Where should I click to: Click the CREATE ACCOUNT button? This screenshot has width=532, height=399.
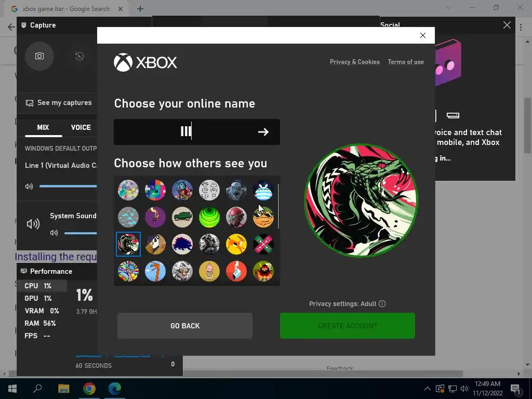[348, 326]
